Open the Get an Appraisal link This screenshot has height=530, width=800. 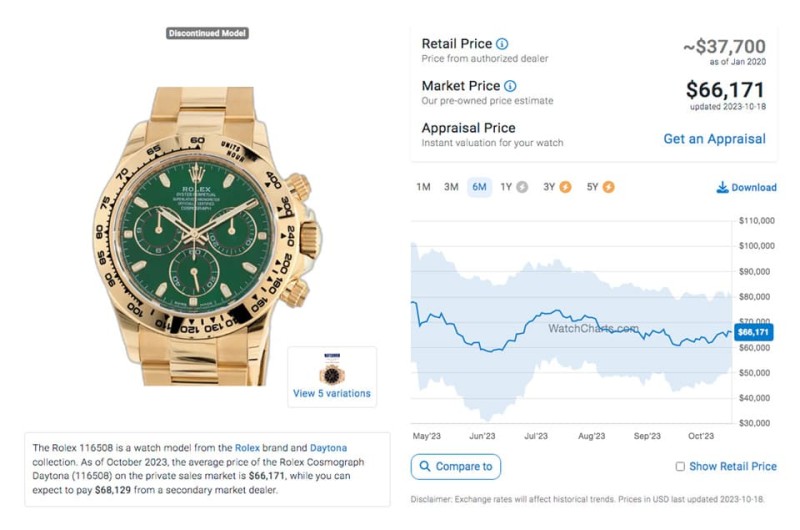714,139
